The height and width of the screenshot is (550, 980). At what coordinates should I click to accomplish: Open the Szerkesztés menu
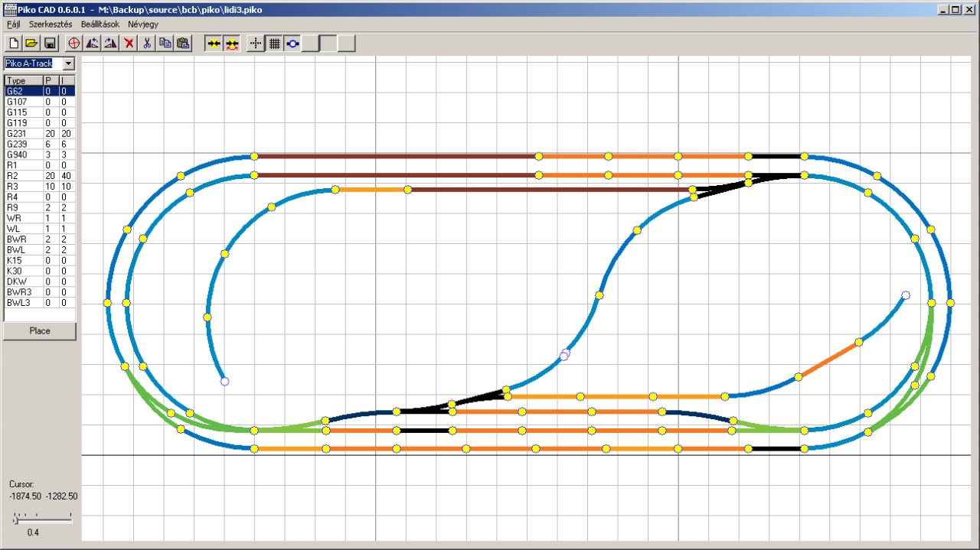pyautogui.click(x=51, y=24)
